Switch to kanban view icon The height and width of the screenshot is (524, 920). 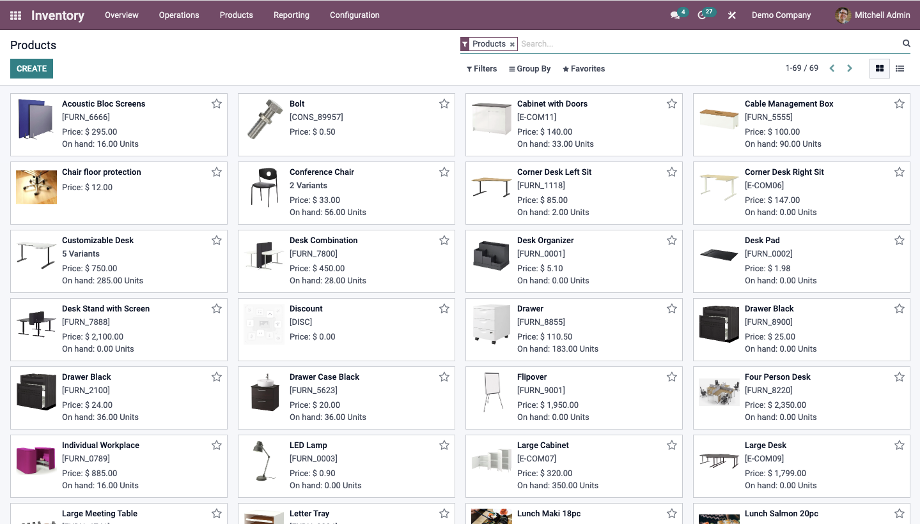880,69
